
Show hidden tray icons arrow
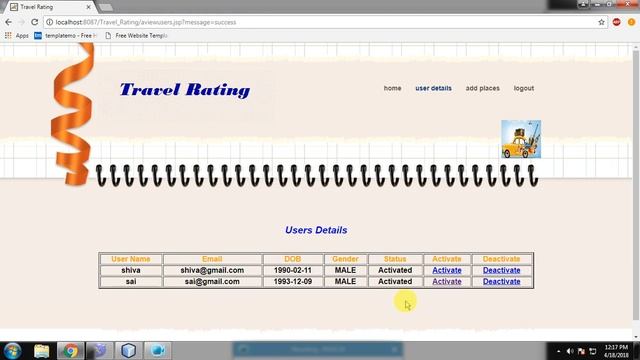pos(558,351)
